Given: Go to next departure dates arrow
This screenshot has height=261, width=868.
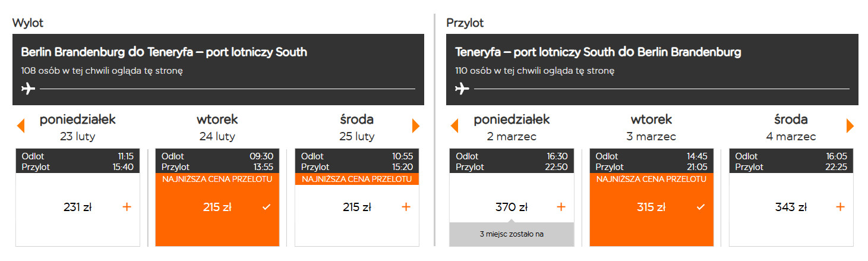Looking at the screenshot, I should (415, 126).
